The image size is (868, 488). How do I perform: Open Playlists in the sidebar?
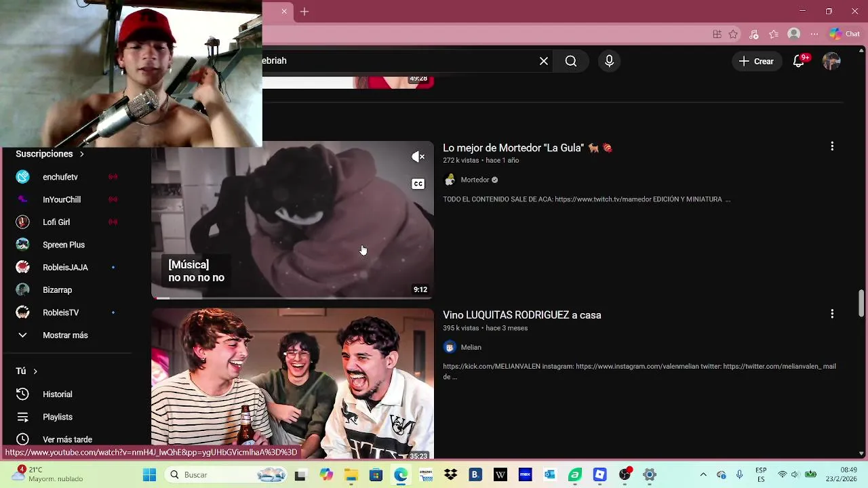[x=66, y=417]
